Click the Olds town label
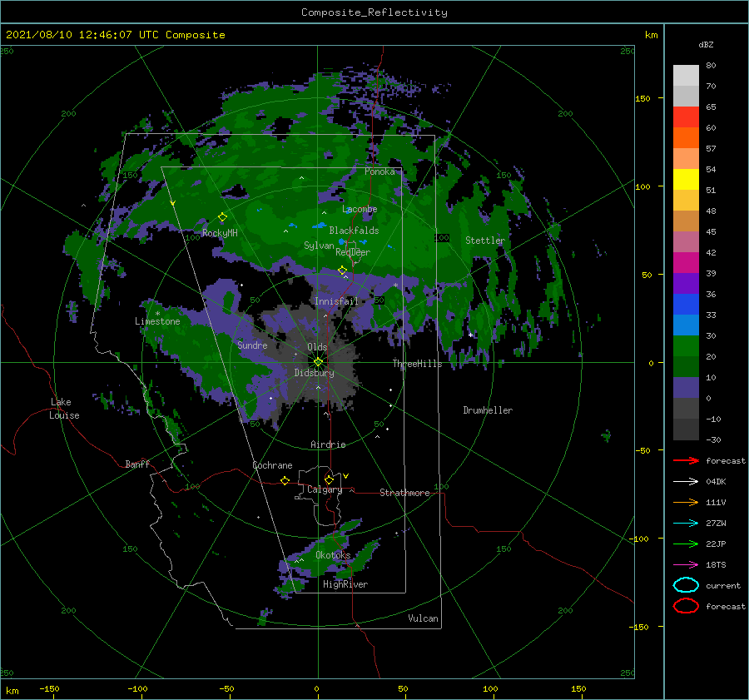749x700 pixels. (317, 347)
